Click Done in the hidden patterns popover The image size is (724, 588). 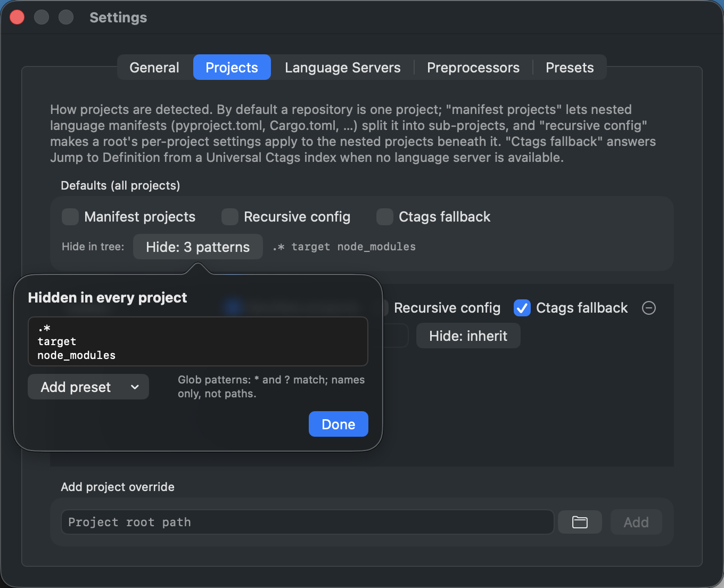[x=339, y=424]
